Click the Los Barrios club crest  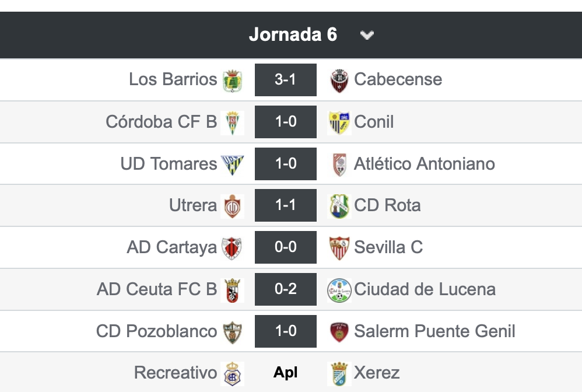(232, 80)
